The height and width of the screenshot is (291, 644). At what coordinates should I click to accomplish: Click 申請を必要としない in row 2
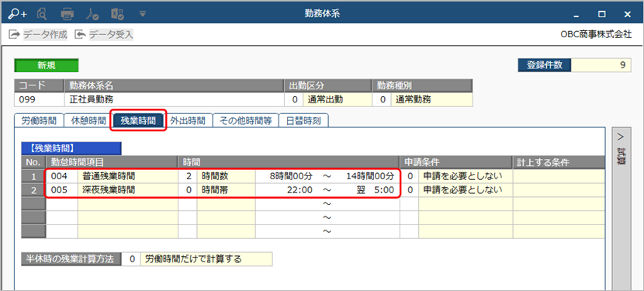(x=466, y=190)
